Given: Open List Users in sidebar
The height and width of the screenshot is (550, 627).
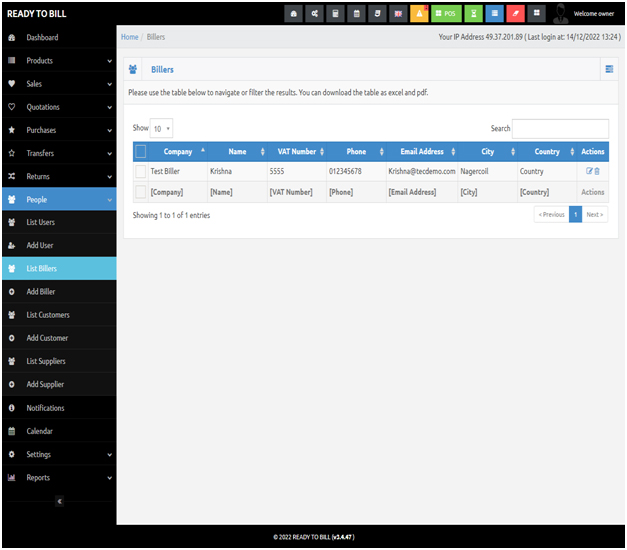Looking at the screenshot, I should pyautogui.click(x=59, y=222).
